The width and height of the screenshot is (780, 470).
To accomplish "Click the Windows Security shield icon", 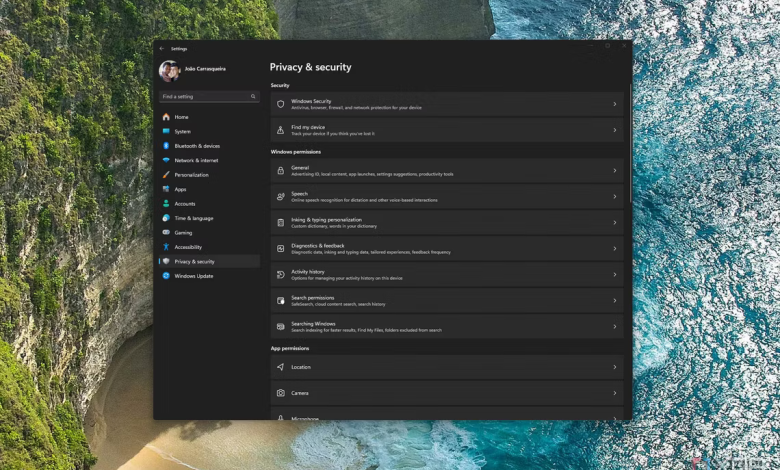I will click(x=281, y=104).
